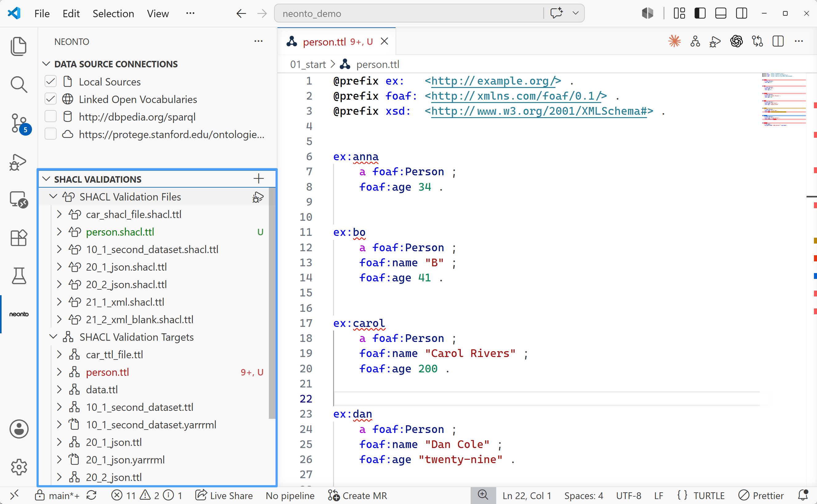Click the main*+ branch indicator
The width and height of the screenshot is (817, 504).
[57, 495]
